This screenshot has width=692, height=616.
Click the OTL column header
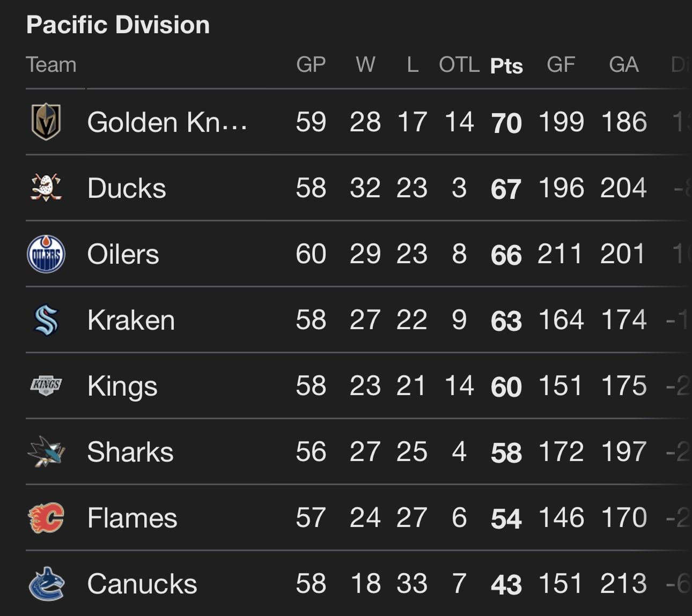pos(459,64)
